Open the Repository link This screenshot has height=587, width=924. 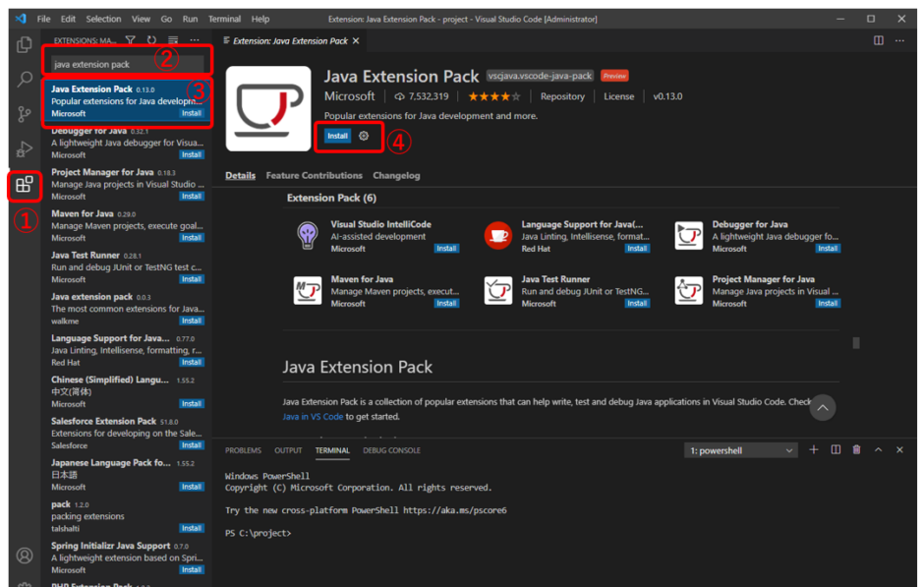pyautogui.click(x=562, y=96)
